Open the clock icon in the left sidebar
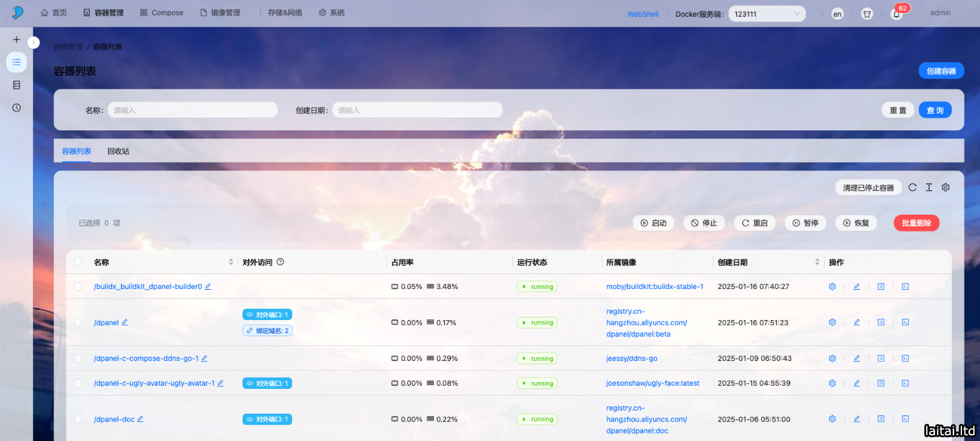 click(x=17, y=108)
